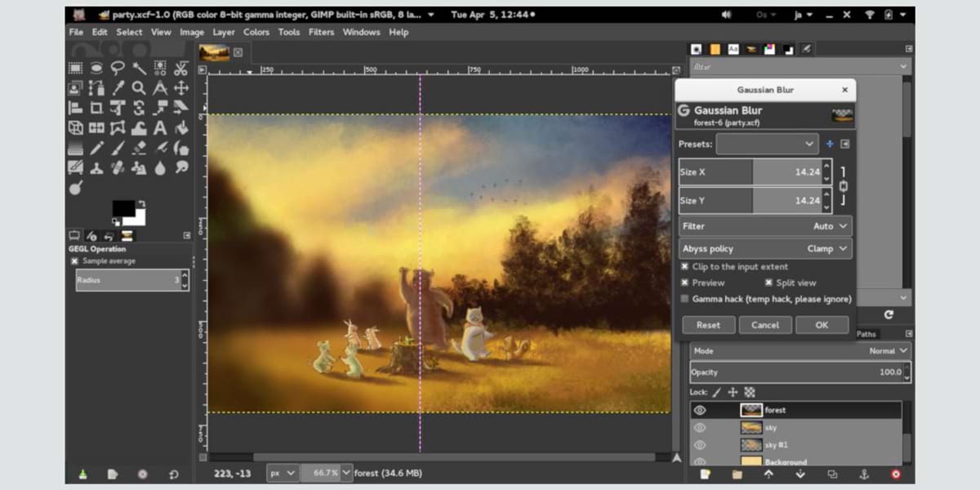The height and width of the screenshot is (490, 980).
Task: Select the Rectangle Select tool
Action: [75, 69]
